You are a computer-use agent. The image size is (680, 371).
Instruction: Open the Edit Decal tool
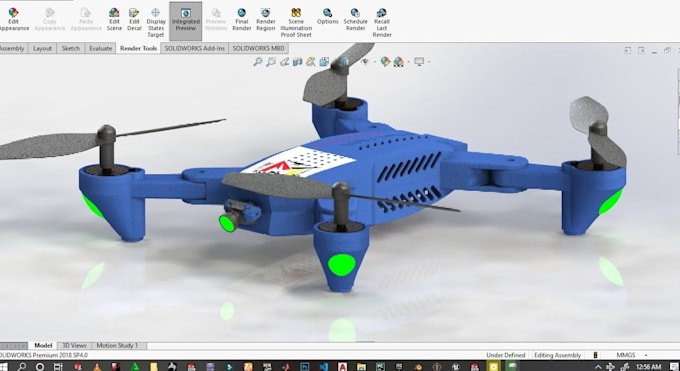pos(134,20)
